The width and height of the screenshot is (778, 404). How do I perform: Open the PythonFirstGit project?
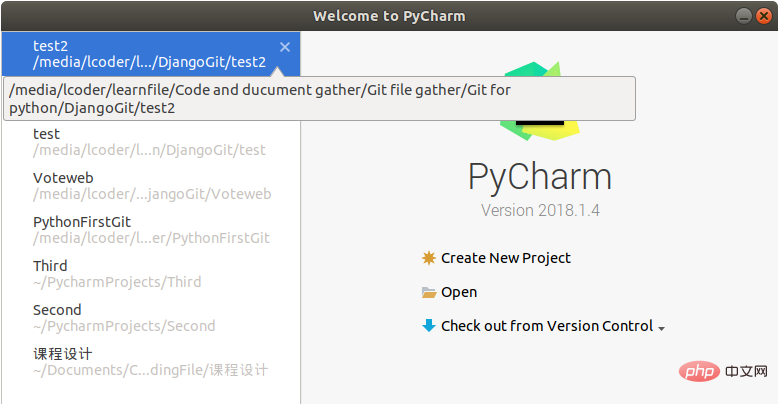point(150,230)
